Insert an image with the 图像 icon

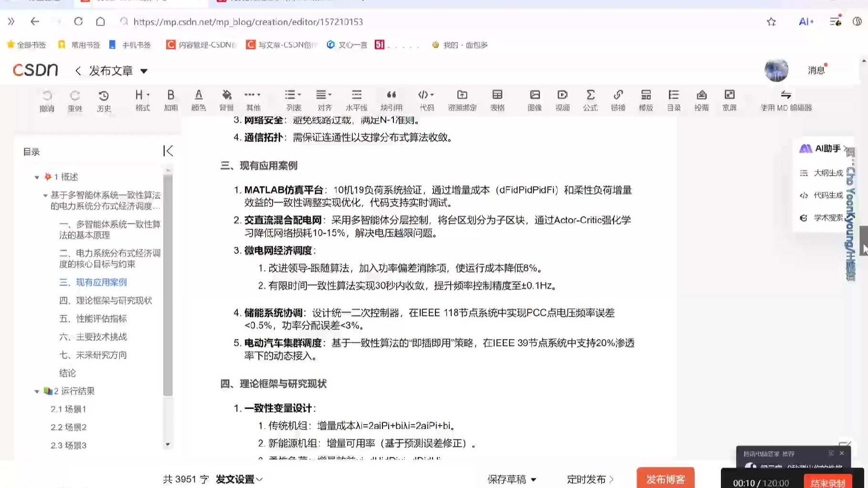click(534, 99)
